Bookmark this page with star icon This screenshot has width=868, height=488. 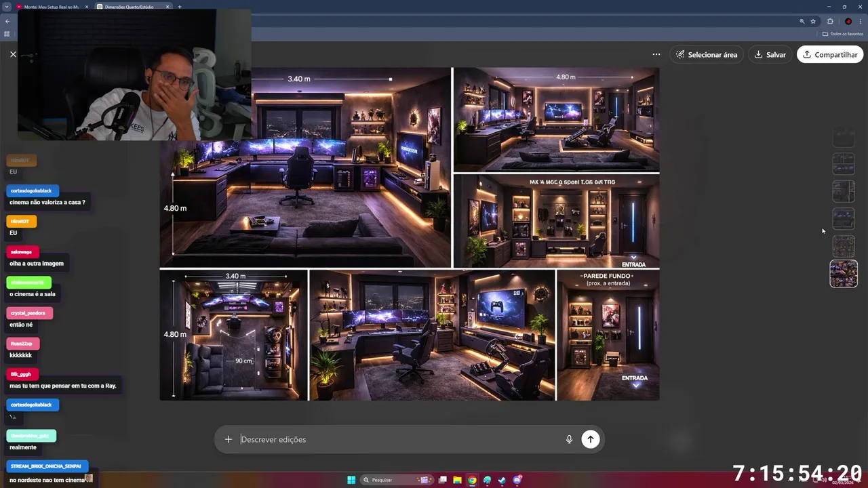pyautogui.click(x=813, y=21)
